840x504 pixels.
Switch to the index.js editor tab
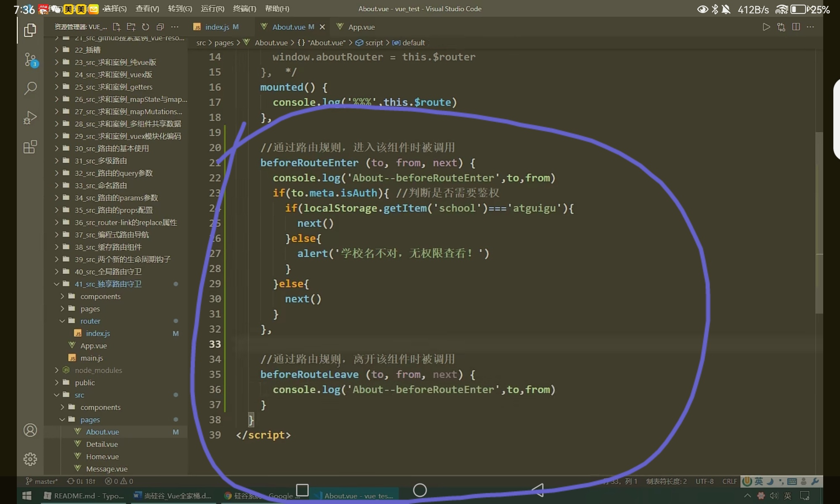pyautogui.click(x=217, y=27)
